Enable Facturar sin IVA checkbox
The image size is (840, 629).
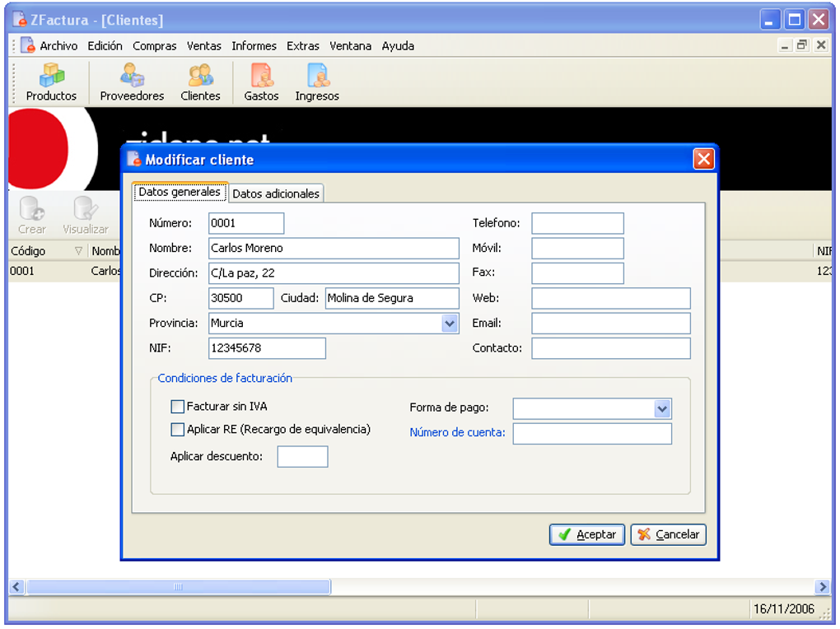(x=177, y=407)
